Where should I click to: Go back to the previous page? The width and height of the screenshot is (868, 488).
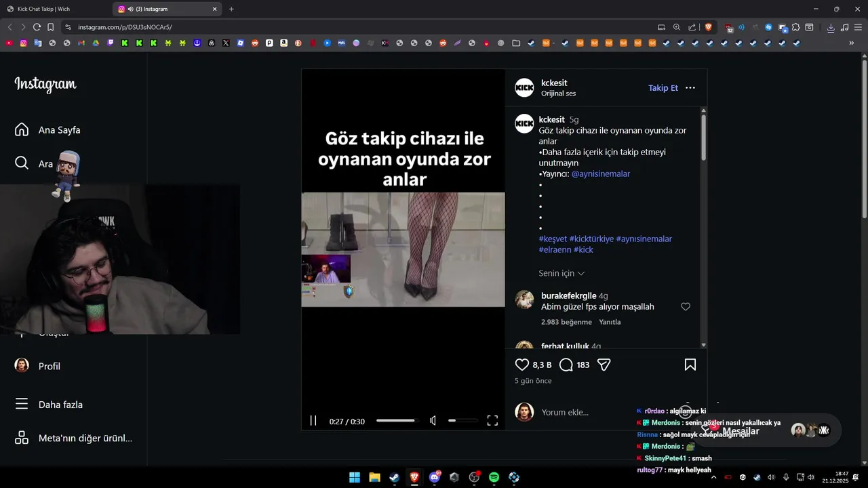pyautogui.click(x=9, y=27)
